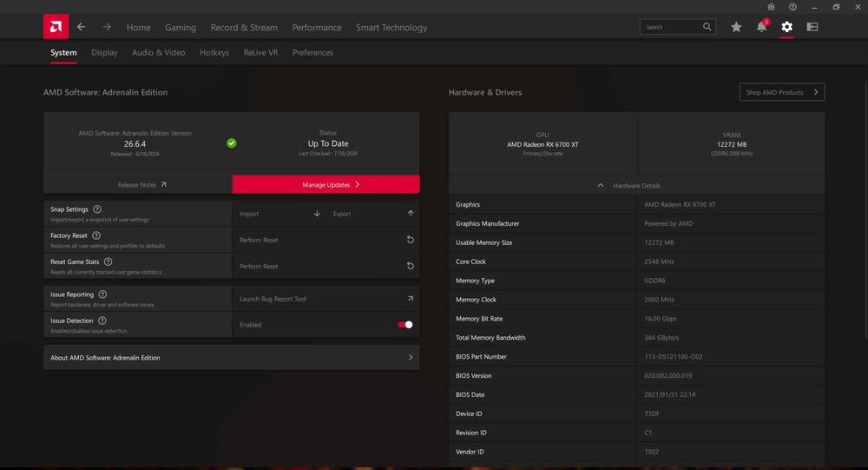The width and height of the screenshot is (868, 470).
Task: Show Issue Reporting help icon
Action: point(102,295)
